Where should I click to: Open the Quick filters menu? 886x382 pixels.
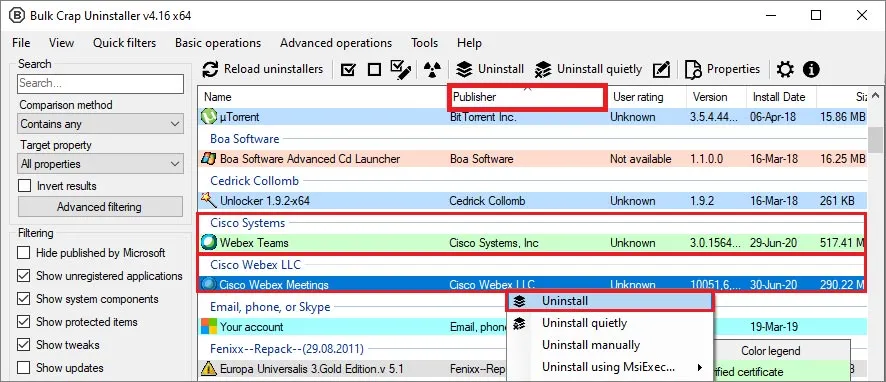(x=124, y=43)
